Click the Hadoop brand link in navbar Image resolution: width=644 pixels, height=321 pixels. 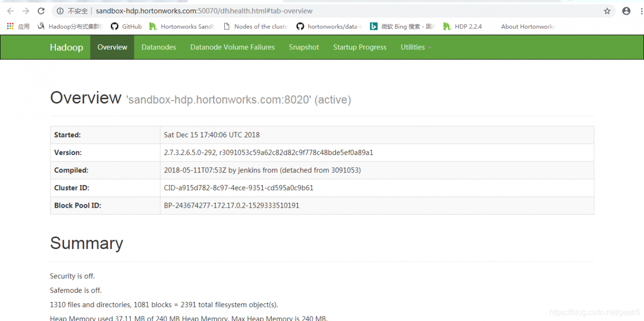pyautogui.click(x=66, y=47)
